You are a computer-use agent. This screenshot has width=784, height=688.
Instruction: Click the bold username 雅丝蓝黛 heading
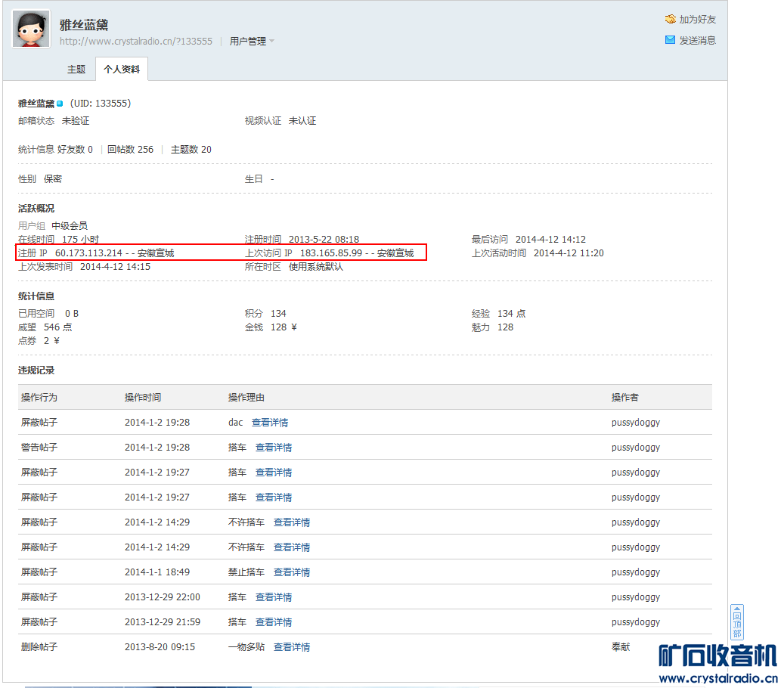click(x=82, y=24)
